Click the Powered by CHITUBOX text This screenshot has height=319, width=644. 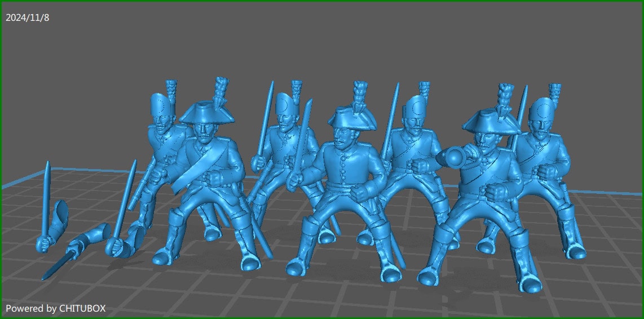(x=55, y=308)
